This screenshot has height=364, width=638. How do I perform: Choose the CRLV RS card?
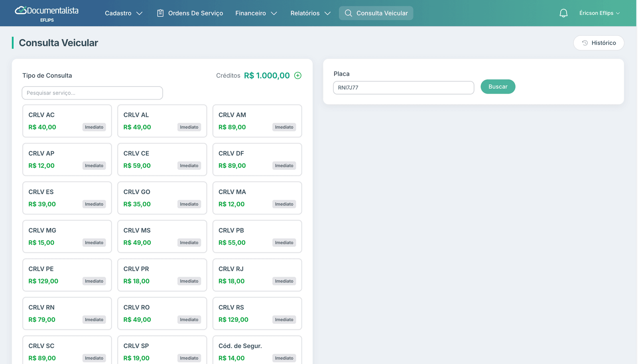pos(257,313)
